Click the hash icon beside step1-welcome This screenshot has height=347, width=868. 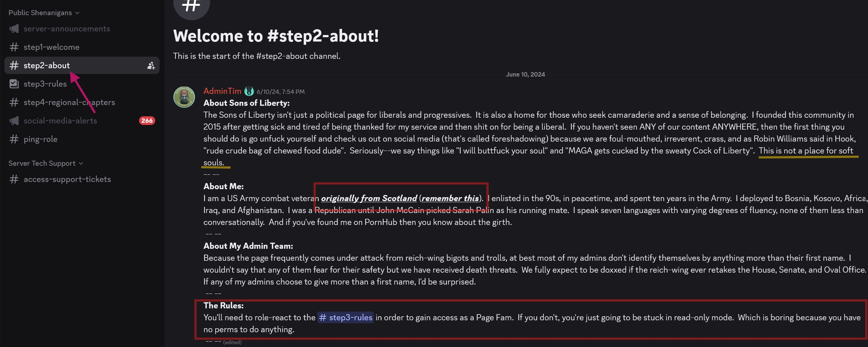pos(14,47)
